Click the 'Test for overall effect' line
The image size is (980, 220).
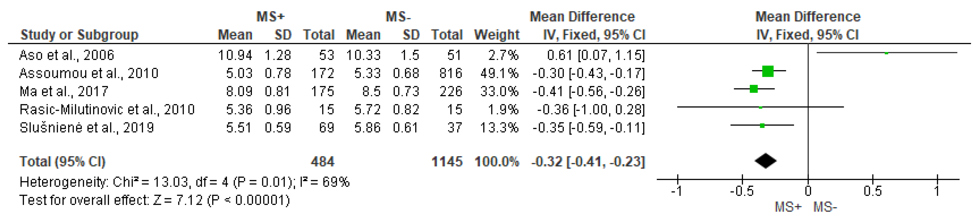click(154, 200)
